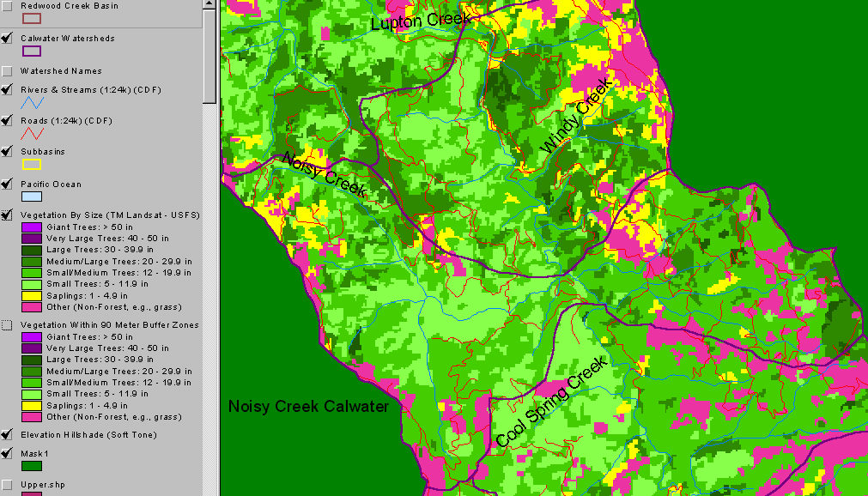Uncheck the Vegetation By Size checkbox
Viewport: 868px width, 496px height.
tap(7, 215)
